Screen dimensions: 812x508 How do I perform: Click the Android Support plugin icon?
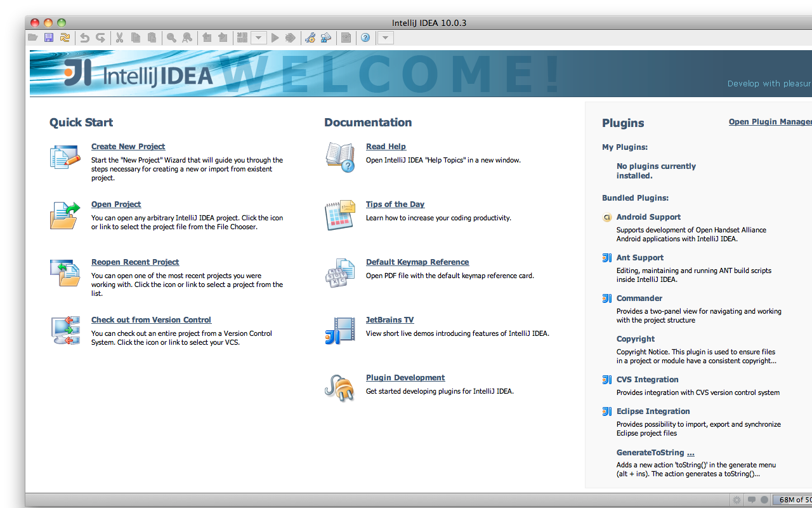point(607,217)
